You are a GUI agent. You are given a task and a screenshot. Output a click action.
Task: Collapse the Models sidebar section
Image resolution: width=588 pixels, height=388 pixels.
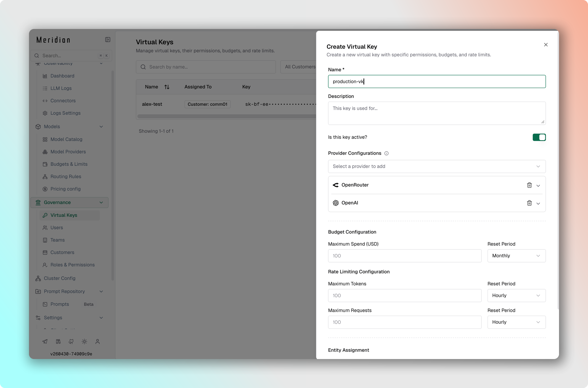[x=101, y=127]
